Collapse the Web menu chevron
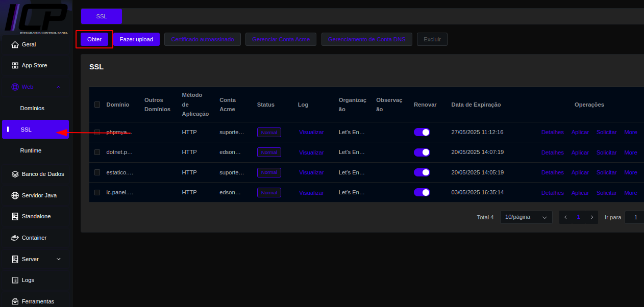644x307 pixels. click(59, 87)
